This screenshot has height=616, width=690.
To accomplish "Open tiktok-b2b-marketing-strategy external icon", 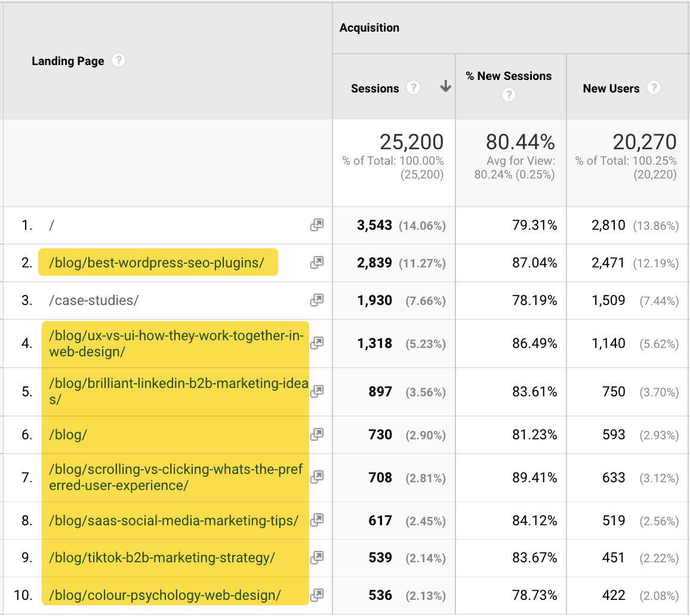I will click(x=316, y=558).
